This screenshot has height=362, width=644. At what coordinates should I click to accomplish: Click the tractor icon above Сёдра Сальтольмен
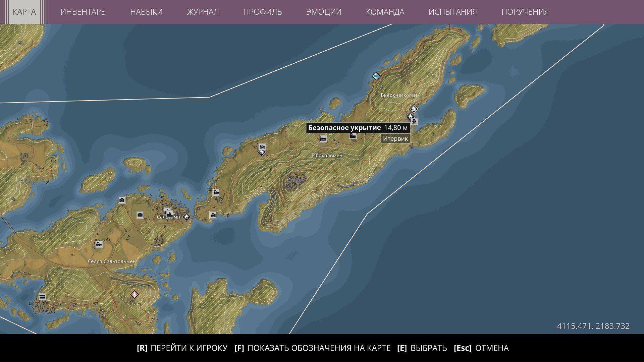coord(99,244)
